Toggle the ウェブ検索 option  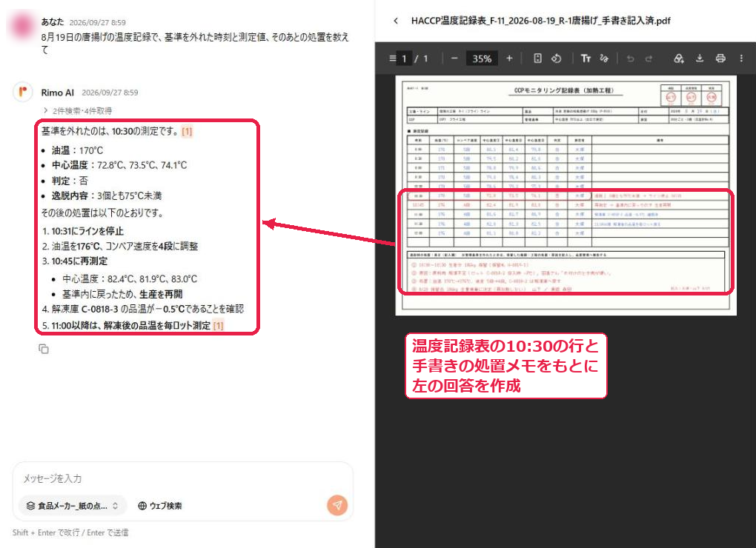coord(160,506)
